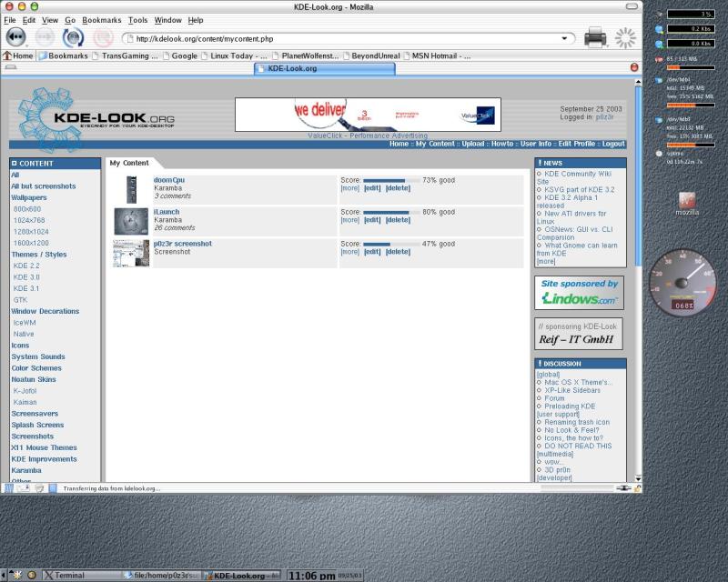Click the Reload page icon
The height and width of the screenshot is (582, 728).
[73, 37]
